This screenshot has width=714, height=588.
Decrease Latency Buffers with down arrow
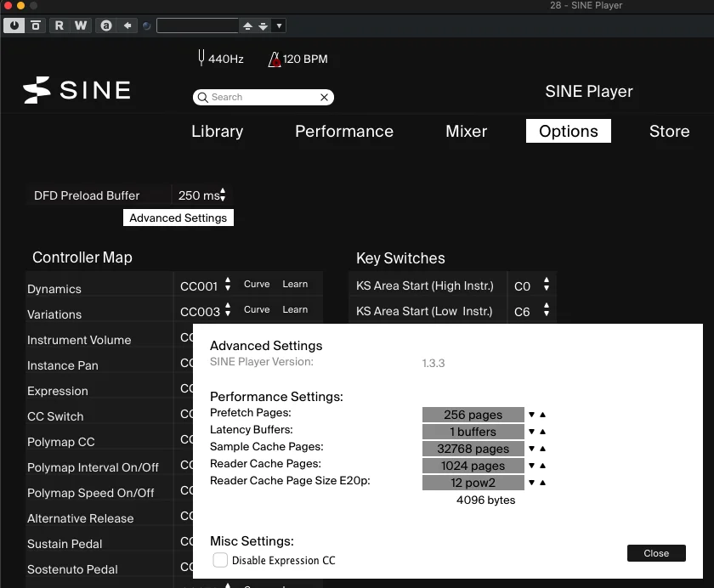tap(531, 432)
